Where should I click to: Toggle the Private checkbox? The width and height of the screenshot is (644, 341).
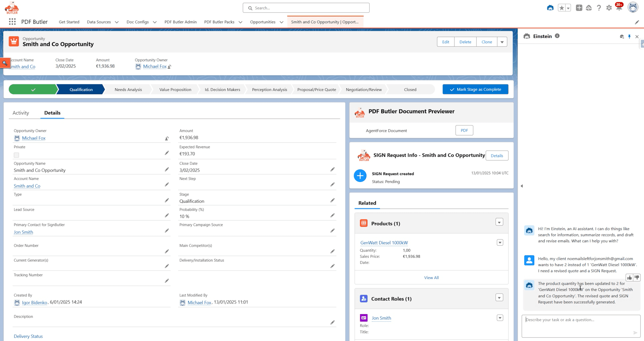click(x=16, y=155)
